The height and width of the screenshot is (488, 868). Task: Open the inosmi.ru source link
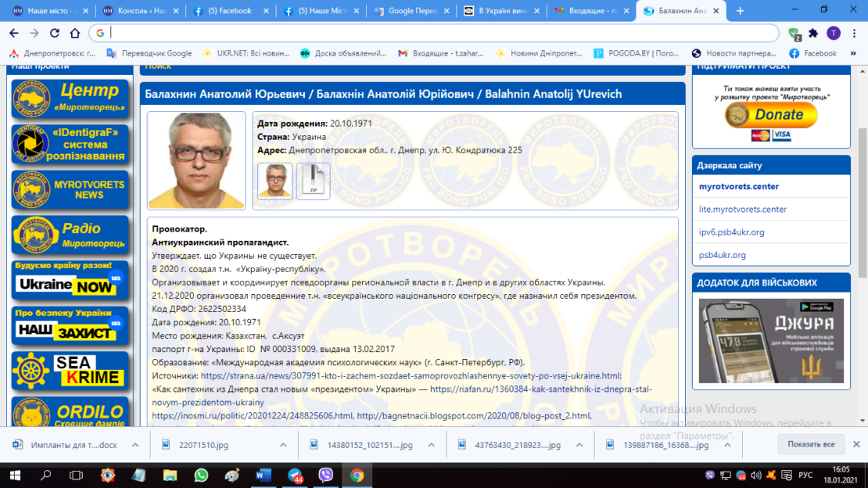(x=252, y=415)
